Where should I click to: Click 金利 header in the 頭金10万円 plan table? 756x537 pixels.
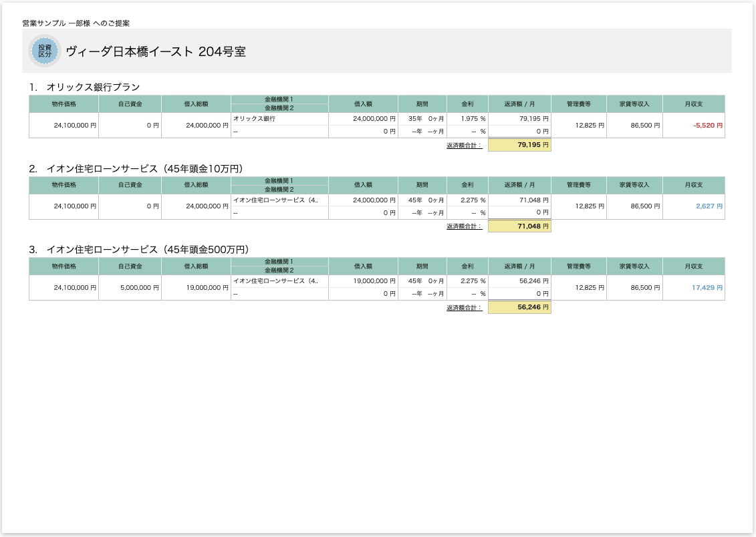coord(468,185)
